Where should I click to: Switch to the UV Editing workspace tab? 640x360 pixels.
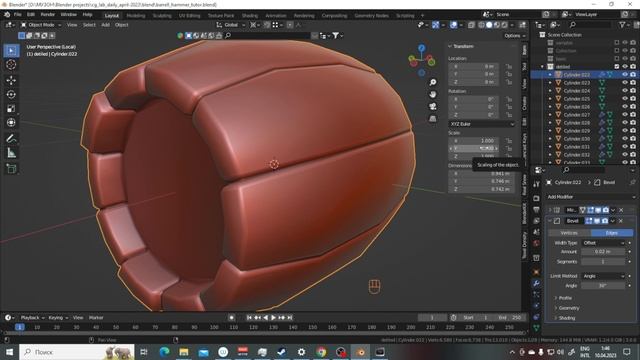pos(189,16)
